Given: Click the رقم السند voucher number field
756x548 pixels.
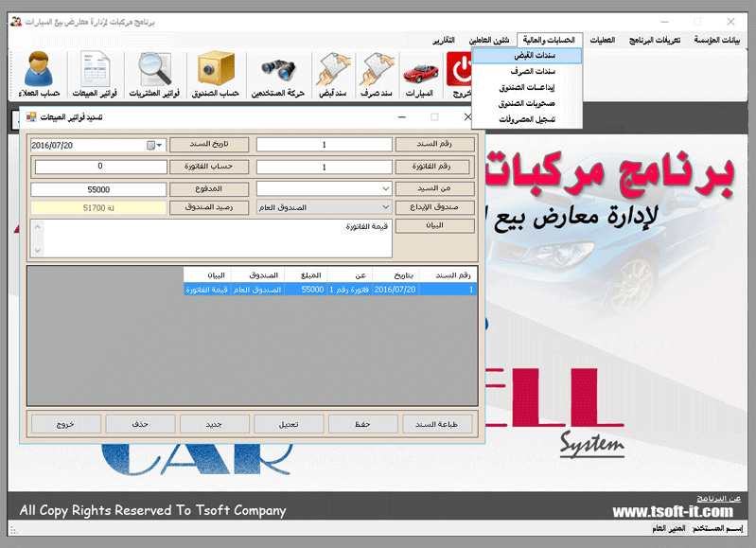Looking at the screenshot, I should click(x=324, y=144).
